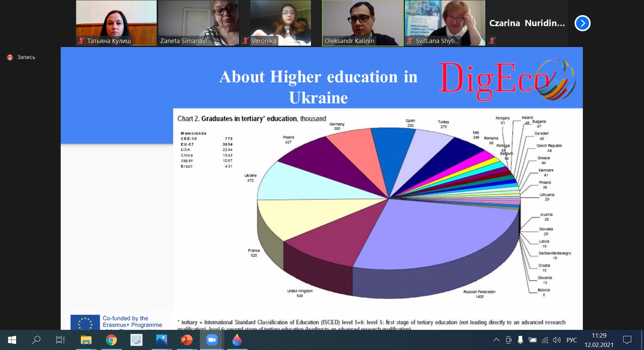Launch Google Chrome from the taskbar
644x350 pixels.
pos(111,340)
